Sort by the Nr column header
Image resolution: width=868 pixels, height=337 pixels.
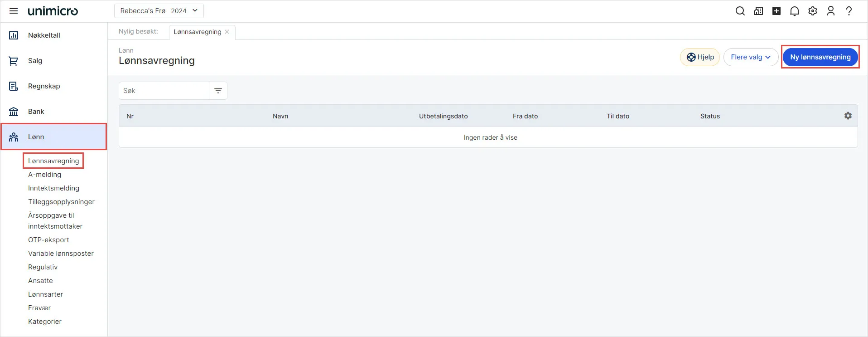coord(130,116)
